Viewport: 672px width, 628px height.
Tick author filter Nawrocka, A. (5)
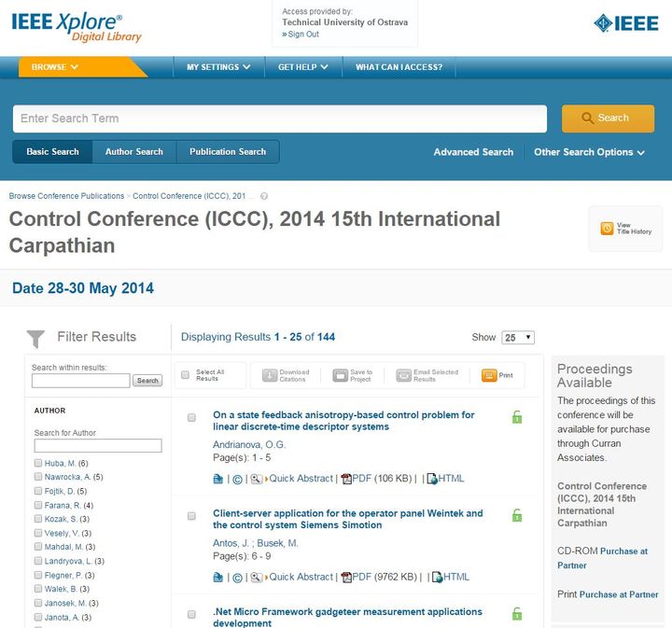coord(38,476)
